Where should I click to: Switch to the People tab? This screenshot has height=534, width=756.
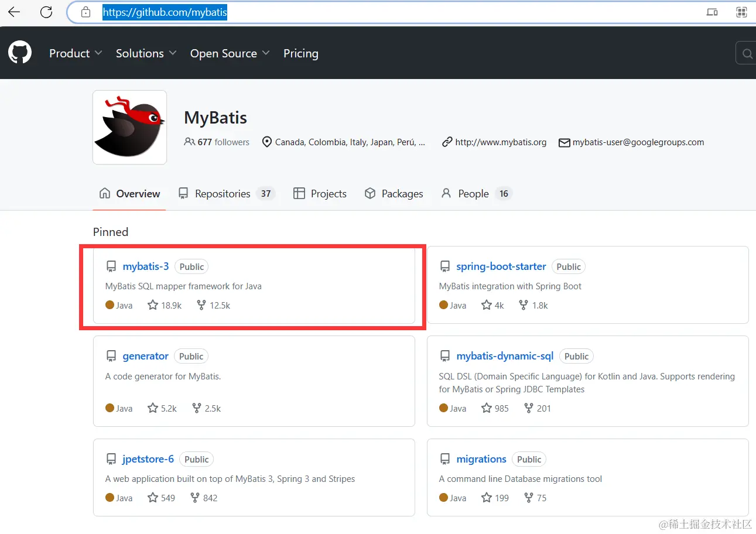(477, 194)
